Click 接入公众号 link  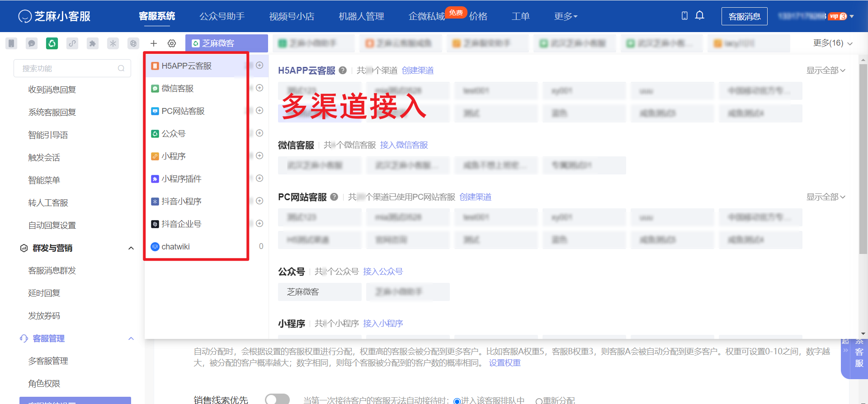coord(382,271)
